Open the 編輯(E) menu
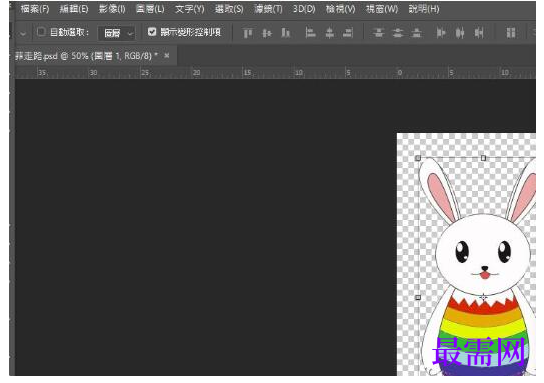The image size is (544, 383). click(x=74, y=9)
